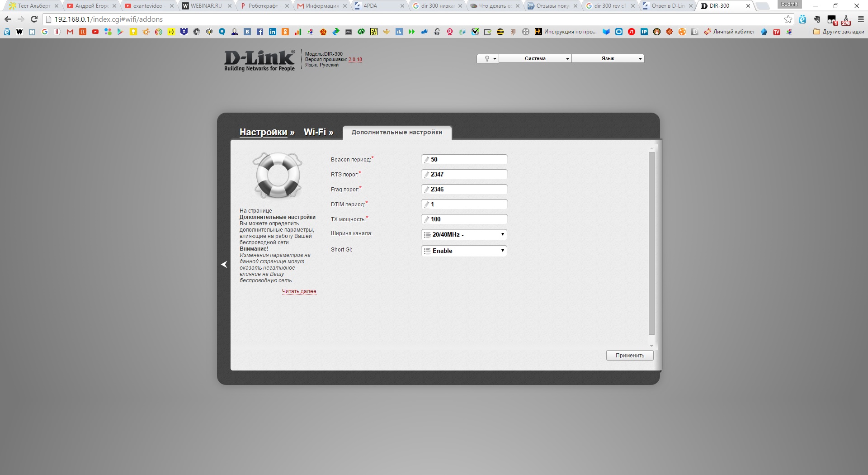The width and height of the screenshot is (868, 475).
Task: Expand the Система menu
Action: click(535, 58)
